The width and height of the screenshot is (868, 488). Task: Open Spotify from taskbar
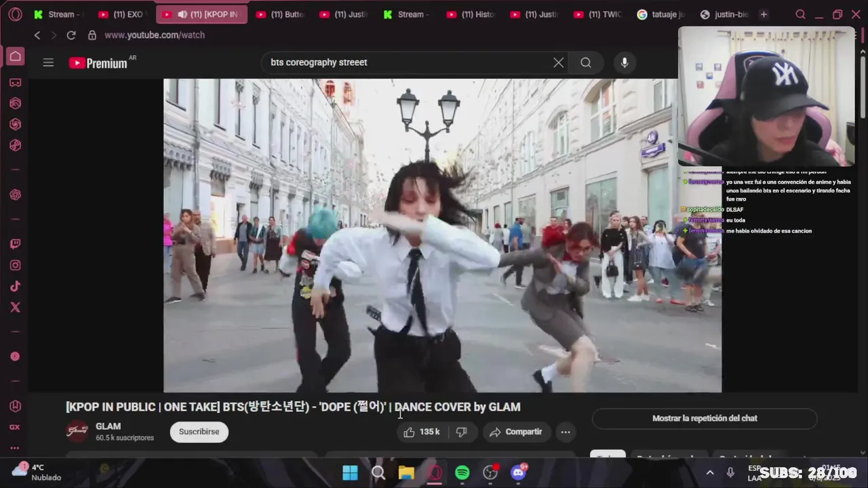coord(462,472)
